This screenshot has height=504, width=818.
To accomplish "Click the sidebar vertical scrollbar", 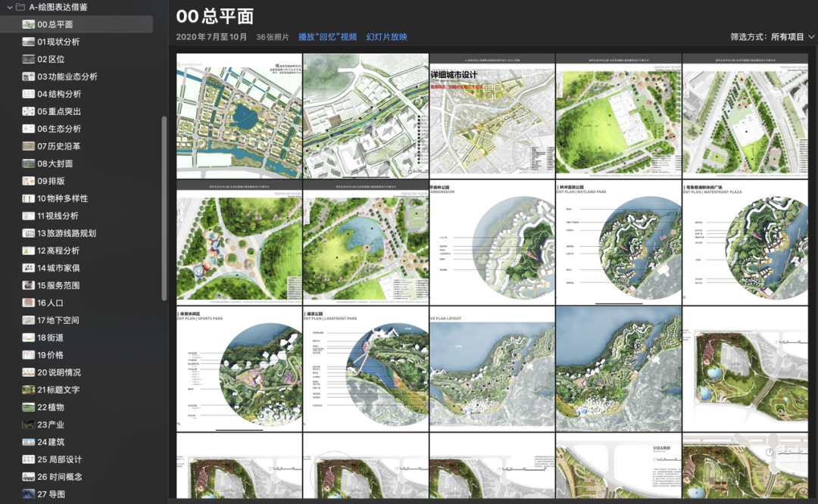I will 164,208.
